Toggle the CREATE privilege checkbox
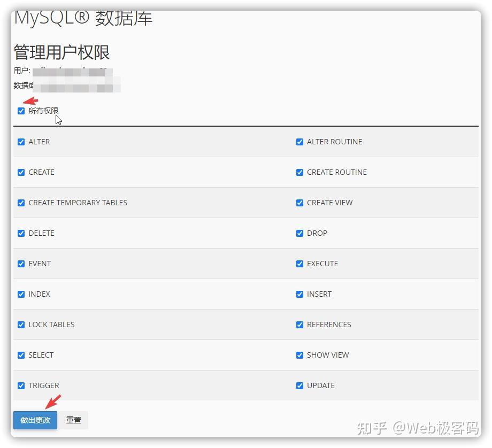This screenshot has height=448, width=492. [x=21, y=173]
